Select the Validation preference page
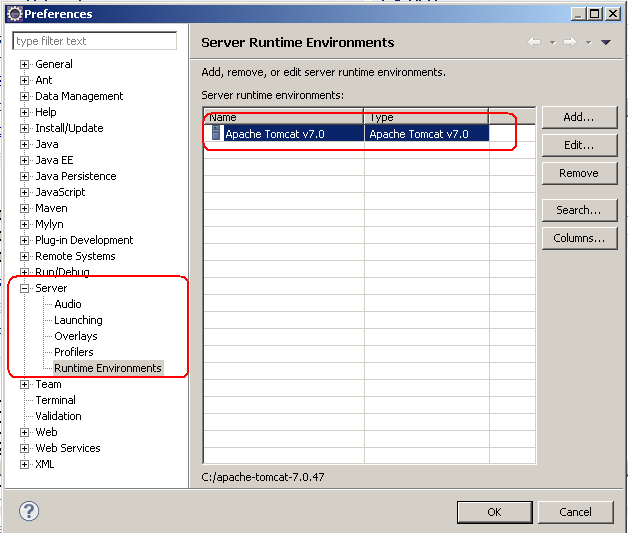The image size is (628, 533). (58, 416)
